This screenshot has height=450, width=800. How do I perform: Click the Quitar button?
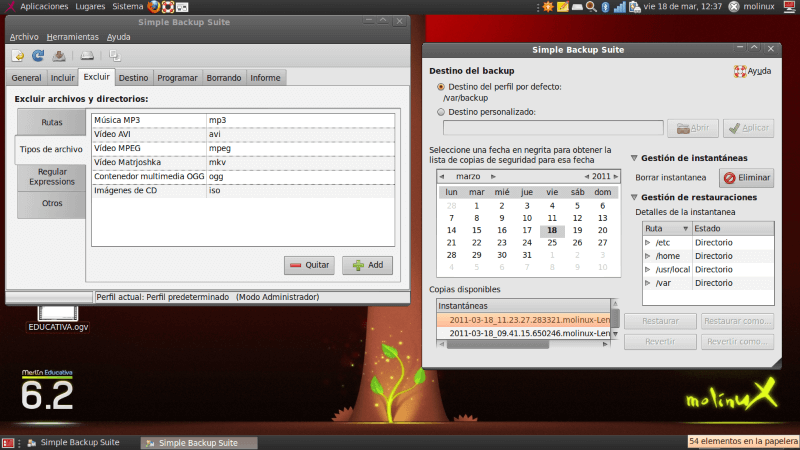[309, 265]
